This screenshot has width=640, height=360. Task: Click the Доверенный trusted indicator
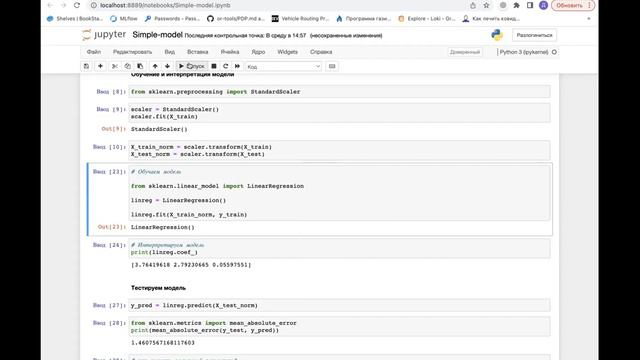pyautogui.click(x=464, y=52)
